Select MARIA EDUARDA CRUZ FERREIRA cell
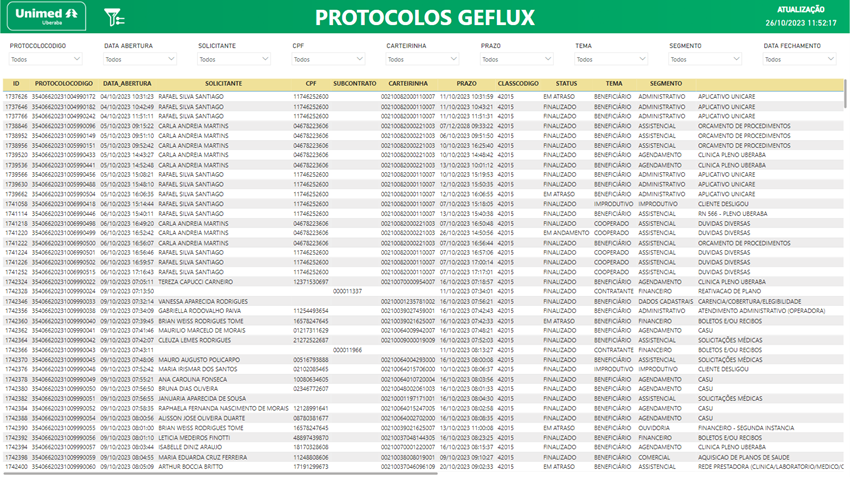This screenshot has height=477, width=850. click(202, 457)
